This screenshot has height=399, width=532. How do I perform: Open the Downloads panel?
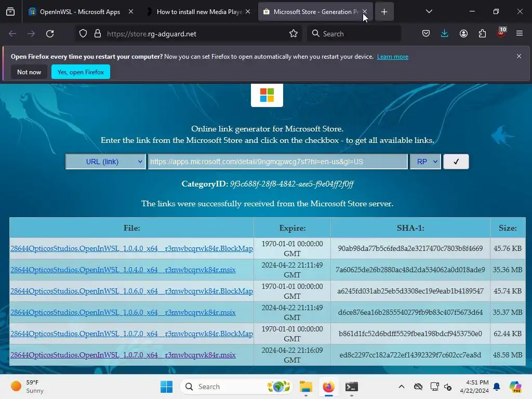click(445, 34)
